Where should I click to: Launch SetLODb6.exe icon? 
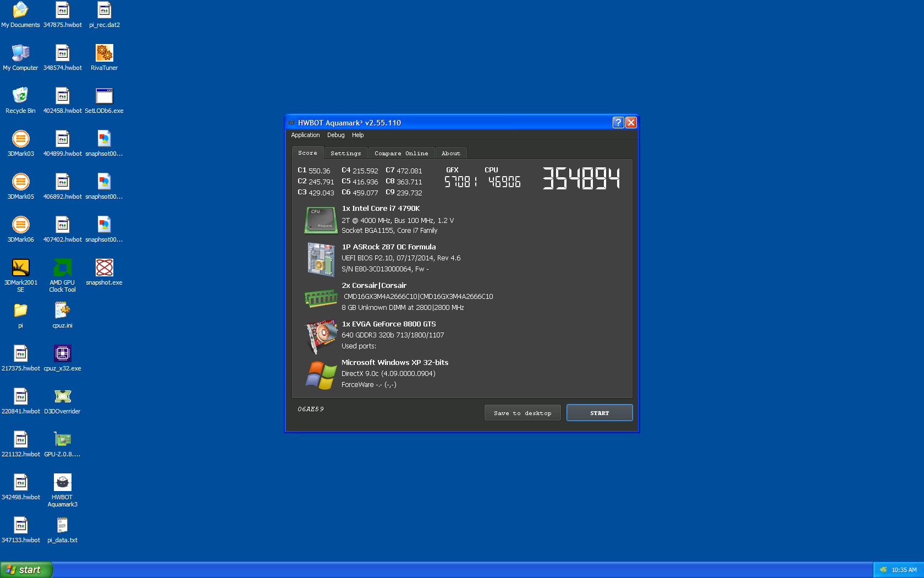(x=104, y=100)
